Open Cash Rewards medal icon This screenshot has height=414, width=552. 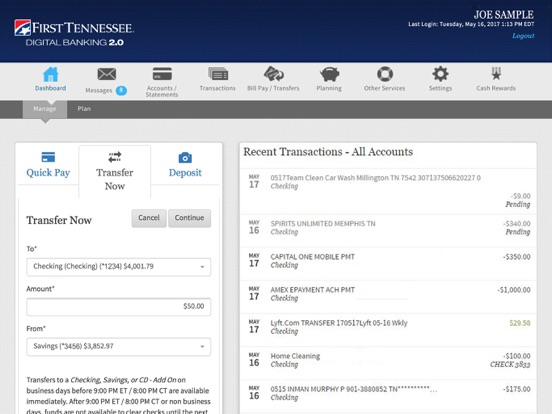(496, 74)
